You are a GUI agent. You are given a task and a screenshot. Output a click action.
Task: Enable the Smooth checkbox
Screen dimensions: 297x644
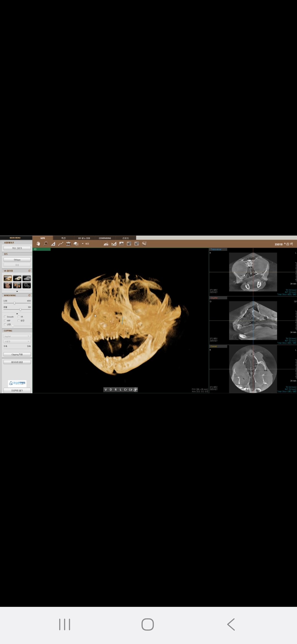[5, 317]
